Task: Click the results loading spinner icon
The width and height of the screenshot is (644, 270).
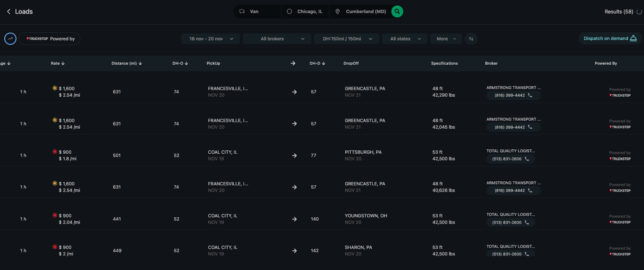Action: pos(639,12)
